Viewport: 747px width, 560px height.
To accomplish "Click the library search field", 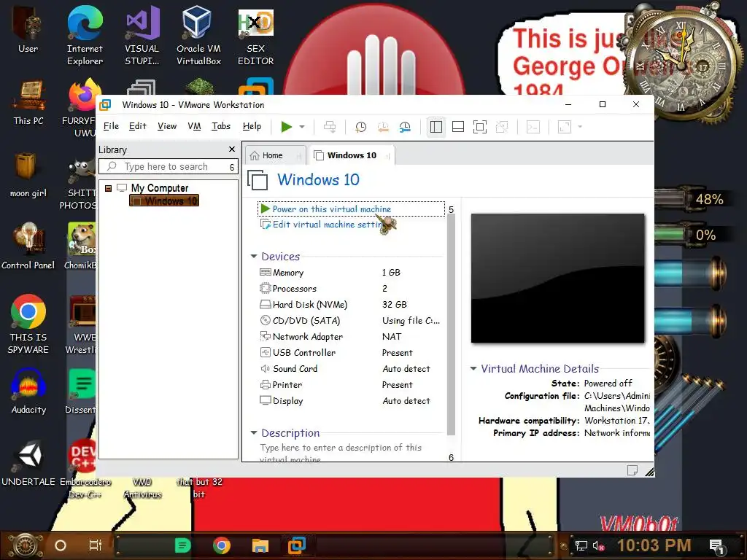I will click(169, 167).
